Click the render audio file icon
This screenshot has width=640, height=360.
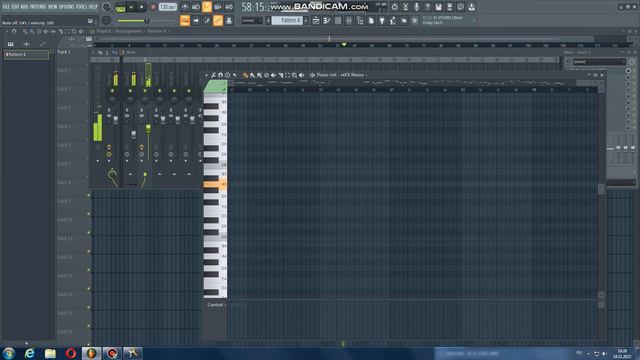coord(449,7)
